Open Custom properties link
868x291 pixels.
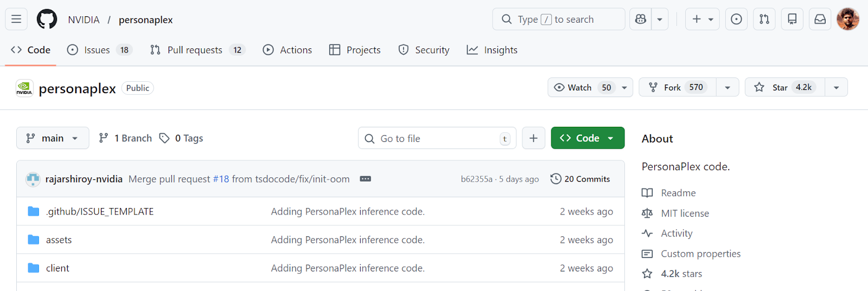[700, 254]
